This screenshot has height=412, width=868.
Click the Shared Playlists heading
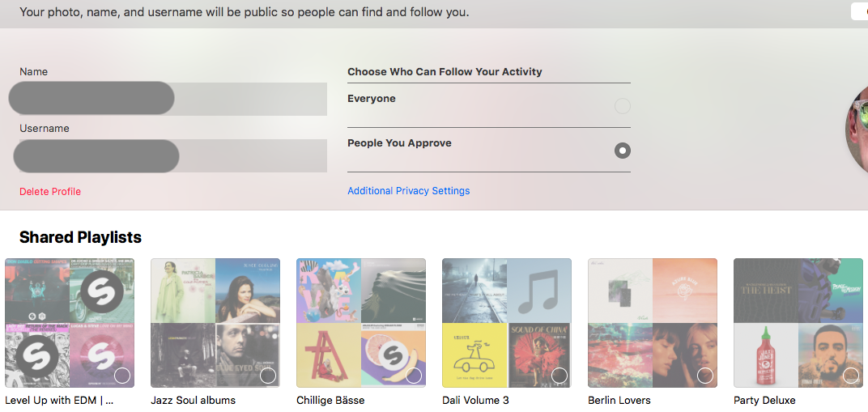pyautogui.click(x=80, y=237)
